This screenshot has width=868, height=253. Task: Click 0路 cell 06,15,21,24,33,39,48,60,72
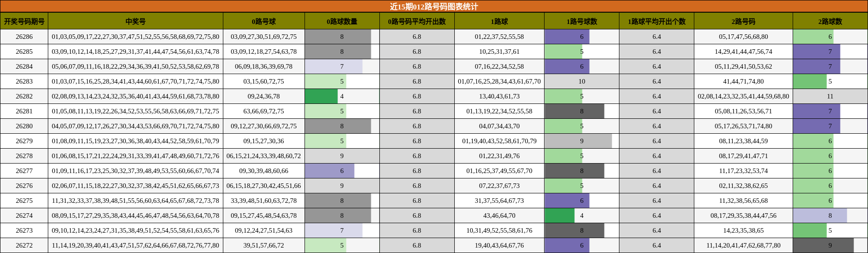(x=263, y=156)
